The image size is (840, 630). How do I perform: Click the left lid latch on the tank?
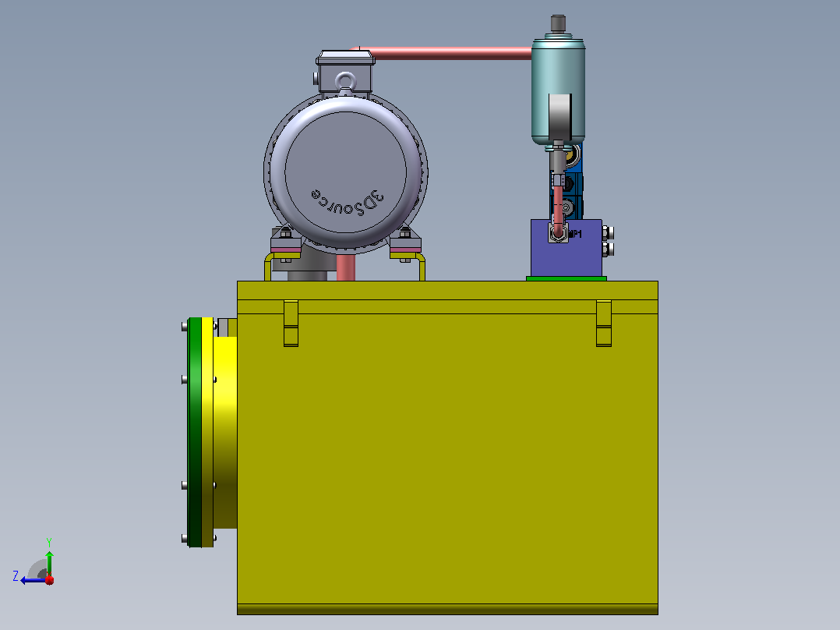(x=291, y=324)
